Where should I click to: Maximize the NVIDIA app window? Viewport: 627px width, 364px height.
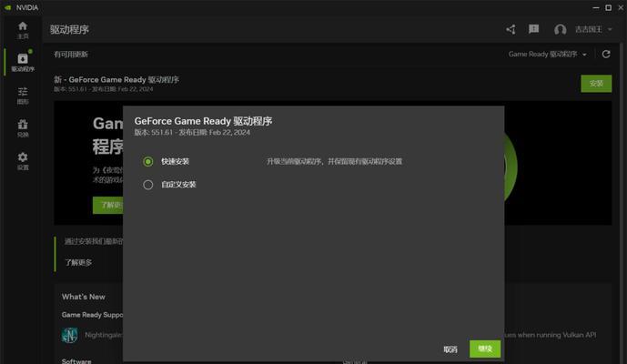click(x=608, y=7)
